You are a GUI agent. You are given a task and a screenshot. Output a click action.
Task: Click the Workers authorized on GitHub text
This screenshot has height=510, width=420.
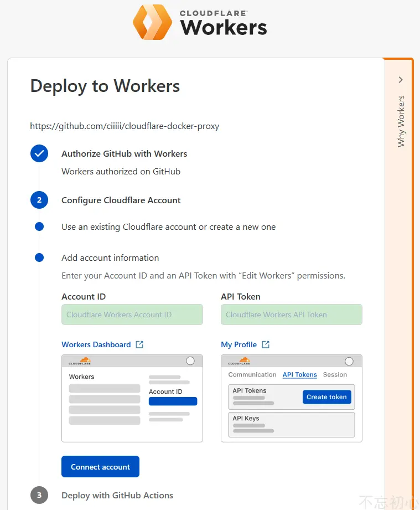coord(121,172)
